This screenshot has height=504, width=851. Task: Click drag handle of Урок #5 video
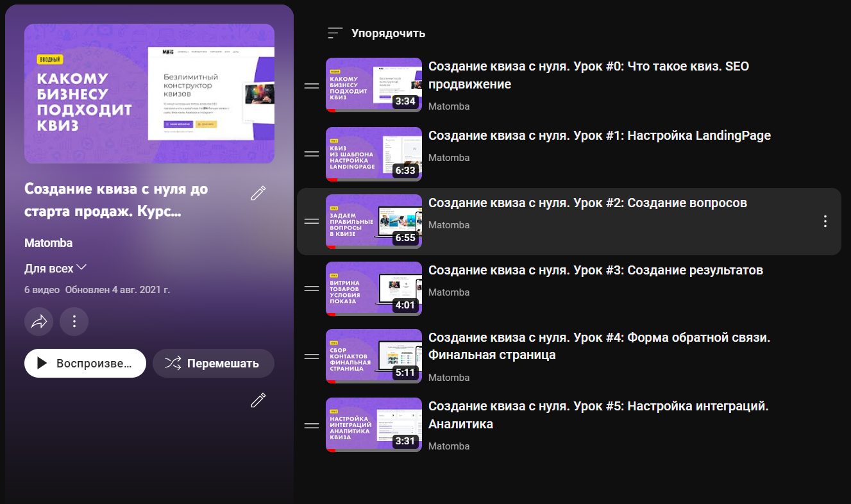[x=312, y=425]
